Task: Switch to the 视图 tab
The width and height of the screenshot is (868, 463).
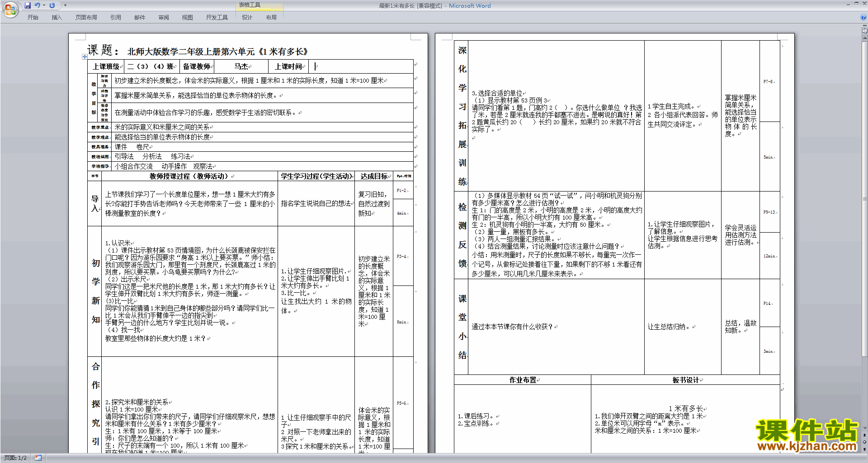Action: pyautogui.click(x=188, y=18)
